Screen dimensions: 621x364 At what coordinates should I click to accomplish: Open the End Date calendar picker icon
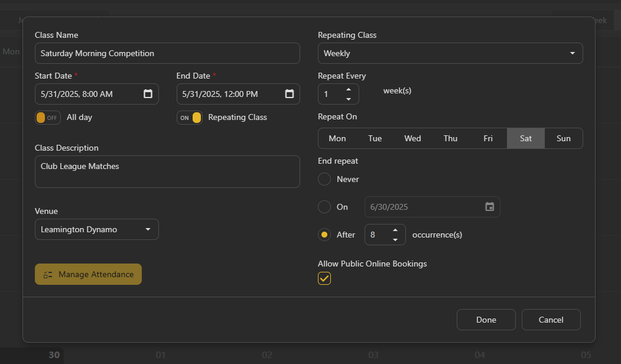coord(290,94)
